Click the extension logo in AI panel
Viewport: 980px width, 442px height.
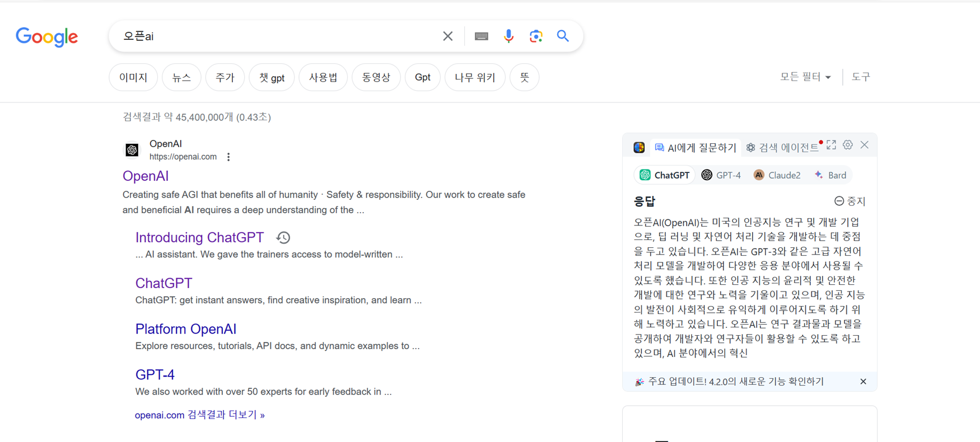tap(639, 147)
